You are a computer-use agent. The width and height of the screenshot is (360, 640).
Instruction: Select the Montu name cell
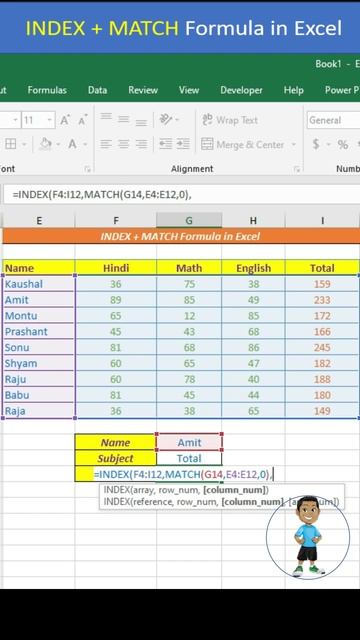pyautogui.click(x=39, y=316)
